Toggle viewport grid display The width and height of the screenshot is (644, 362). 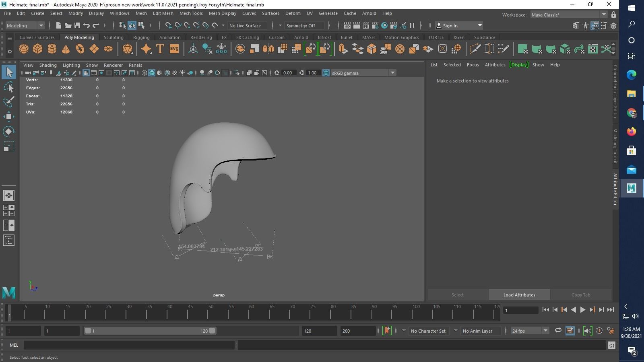[x=86, y=73]
